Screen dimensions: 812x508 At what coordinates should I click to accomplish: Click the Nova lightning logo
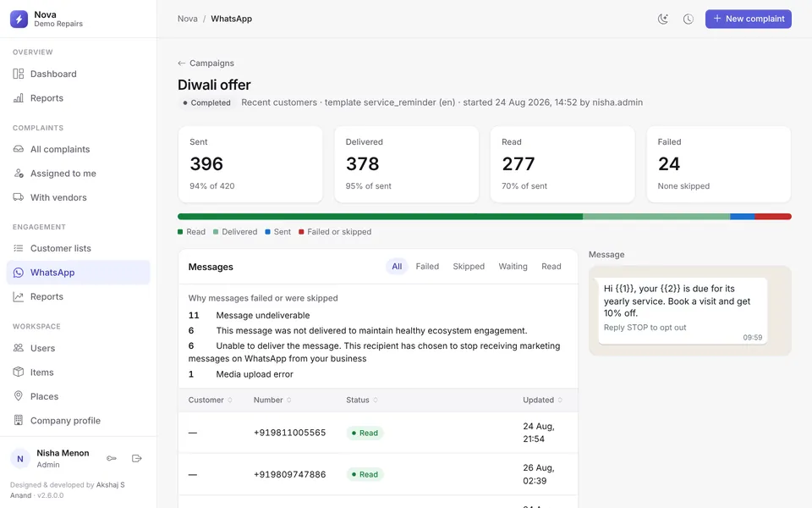19,19
